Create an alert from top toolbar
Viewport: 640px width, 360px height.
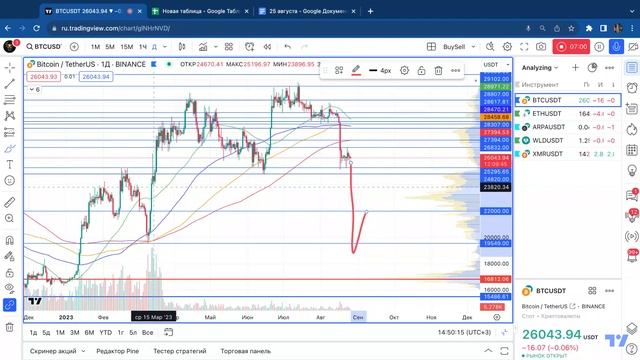coord(249,47)
